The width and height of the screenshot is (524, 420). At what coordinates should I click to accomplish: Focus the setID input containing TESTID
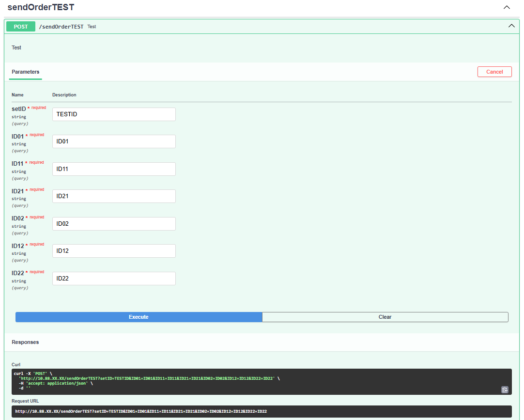114,114
